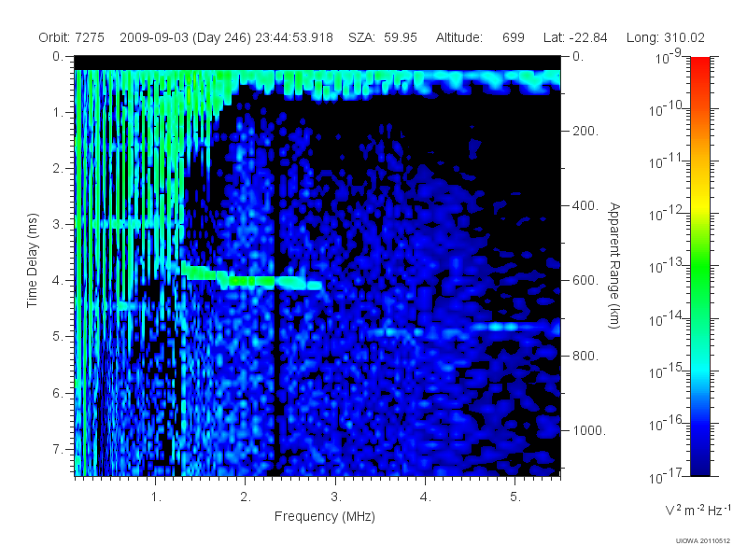Click the 'Long: 310.02' text
The height and width of the screenshot is (560, 747).
[665, 37]
